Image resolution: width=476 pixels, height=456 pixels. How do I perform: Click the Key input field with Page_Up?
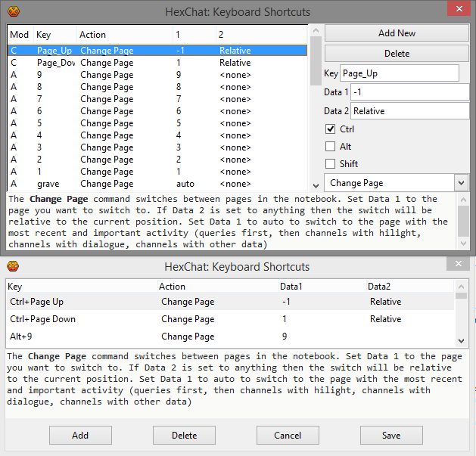[400, 73]
